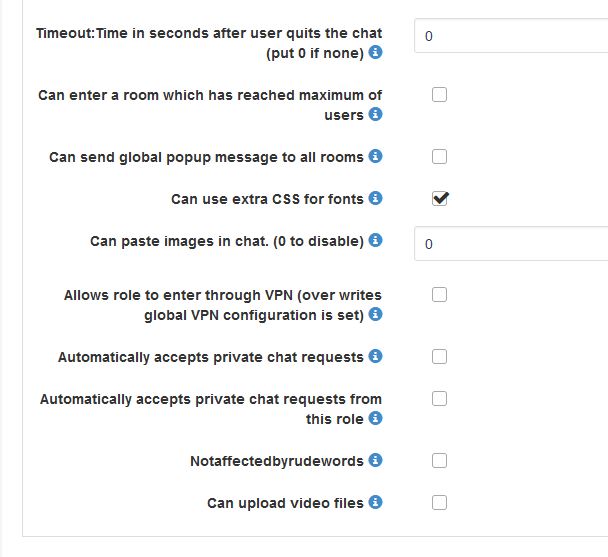
Task: Click the Timeout seconds input field
Action: 510,35
